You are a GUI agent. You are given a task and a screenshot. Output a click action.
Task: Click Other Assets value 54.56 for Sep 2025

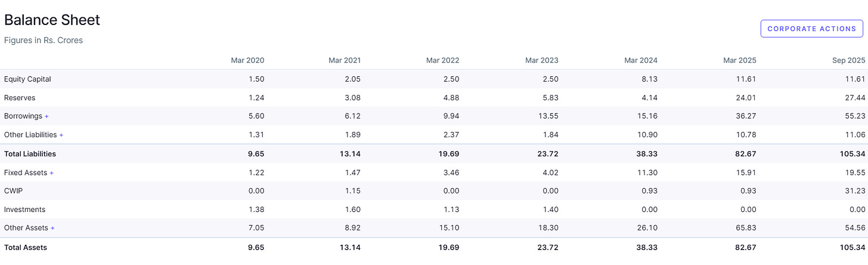click(857, 228)
